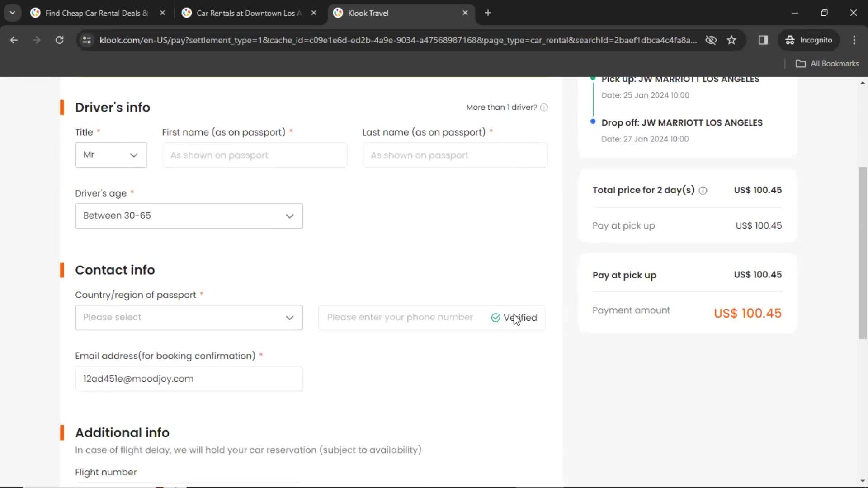
Task: Click the email address input field
Action: 189,378
